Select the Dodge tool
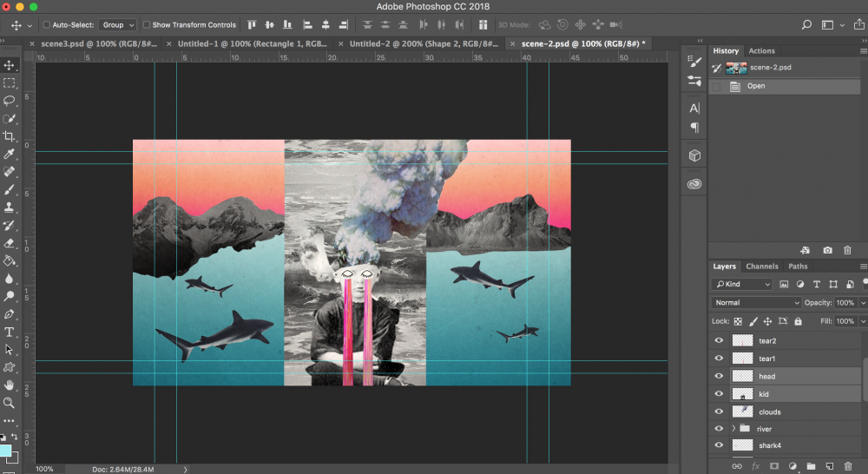The image size is (868, 474). pyautogui.click(x=9, y=296)
